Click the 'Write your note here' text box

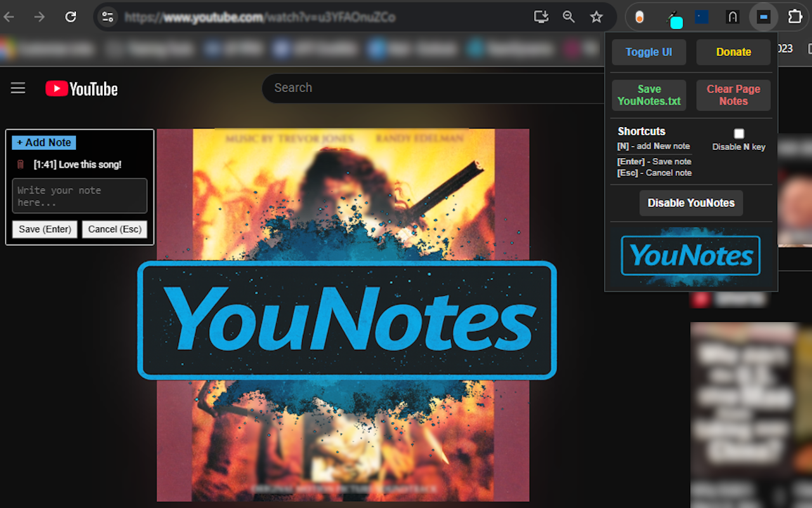coord(80,196)
